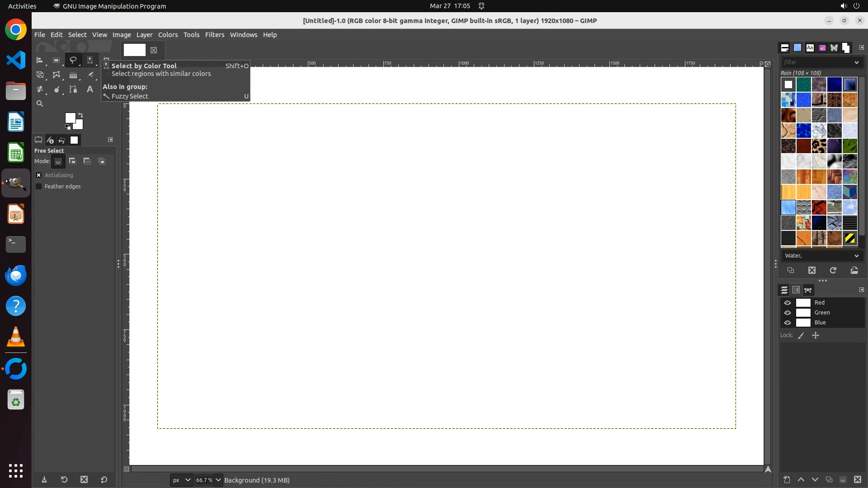
Task: Select the Paths tool
Action: click(x=73, y=89)
